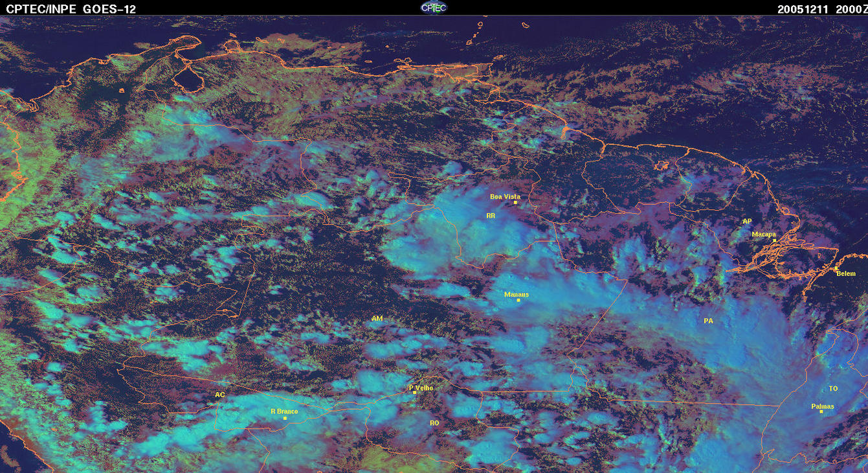
Task: Click the CPTEC logo in the header
Action: click(x=433, y=7)
